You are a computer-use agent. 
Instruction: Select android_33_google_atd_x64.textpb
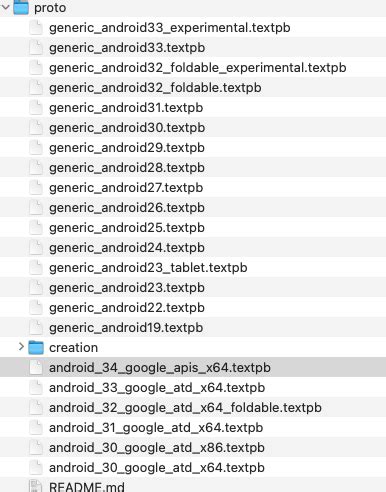click(193, 387)
